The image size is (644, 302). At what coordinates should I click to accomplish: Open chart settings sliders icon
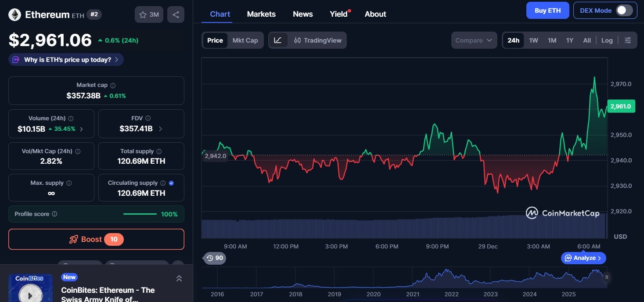point(628,40)
